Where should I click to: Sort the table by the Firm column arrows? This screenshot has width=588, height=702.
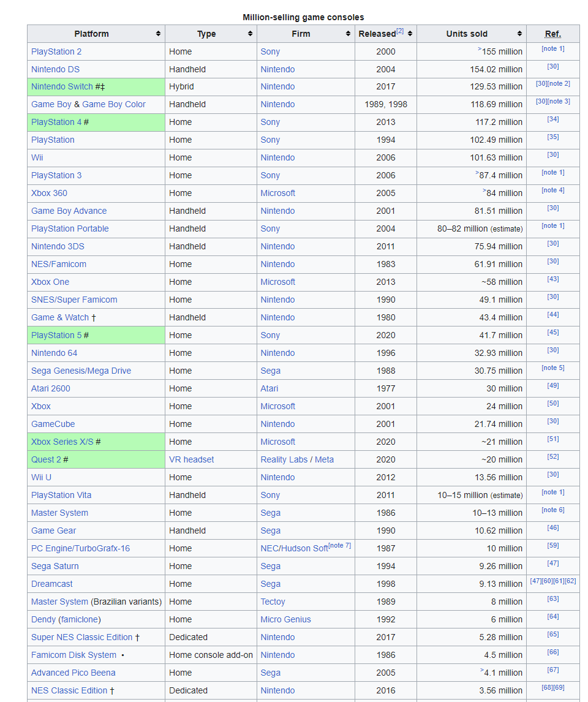pos(348,34)
